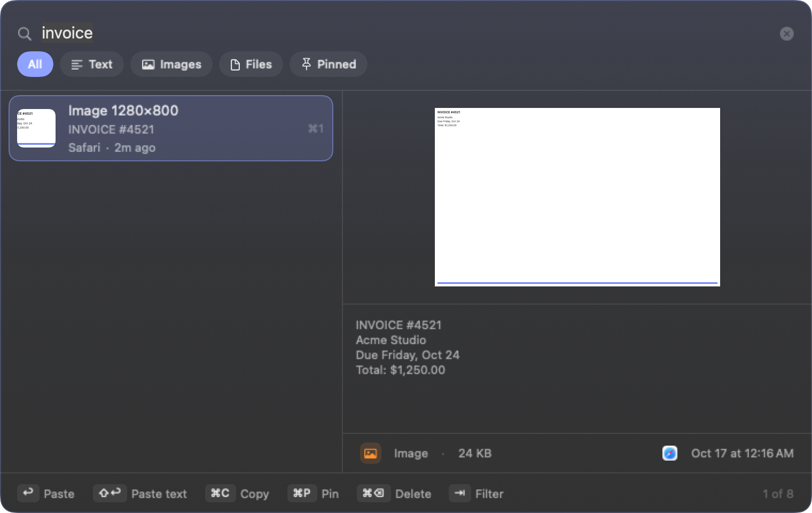Click 'INVOICE #4521' in detail pane
The height and width of the screenshot is (513, 812).
click(399, 325)
